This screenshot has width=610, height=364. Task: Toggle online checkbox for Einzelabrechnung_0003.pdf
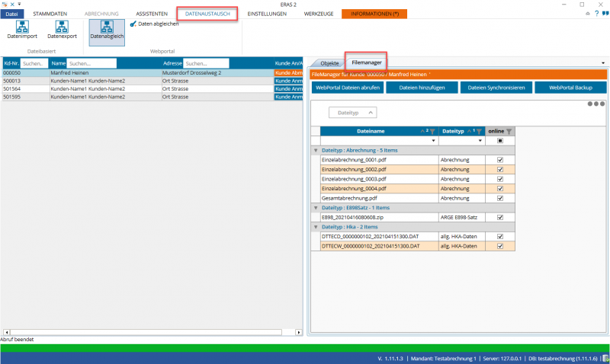coord(500,179)
